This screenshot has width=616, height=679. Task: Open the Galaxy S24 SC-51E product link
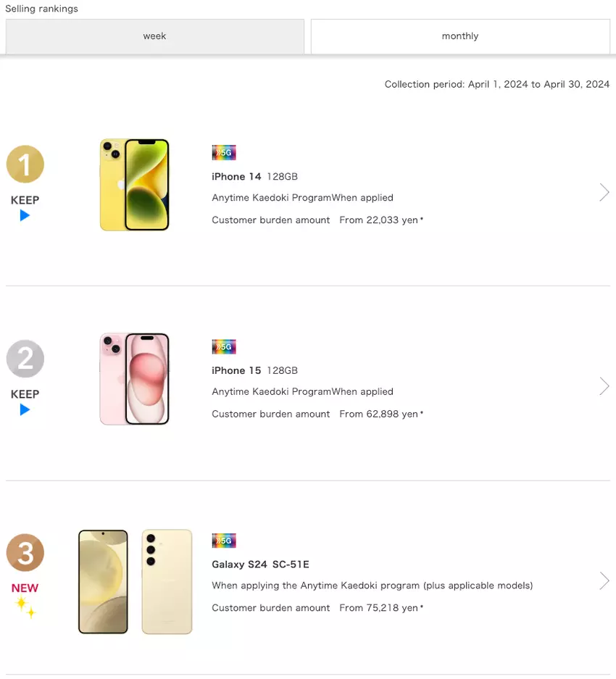click(260, 564)
